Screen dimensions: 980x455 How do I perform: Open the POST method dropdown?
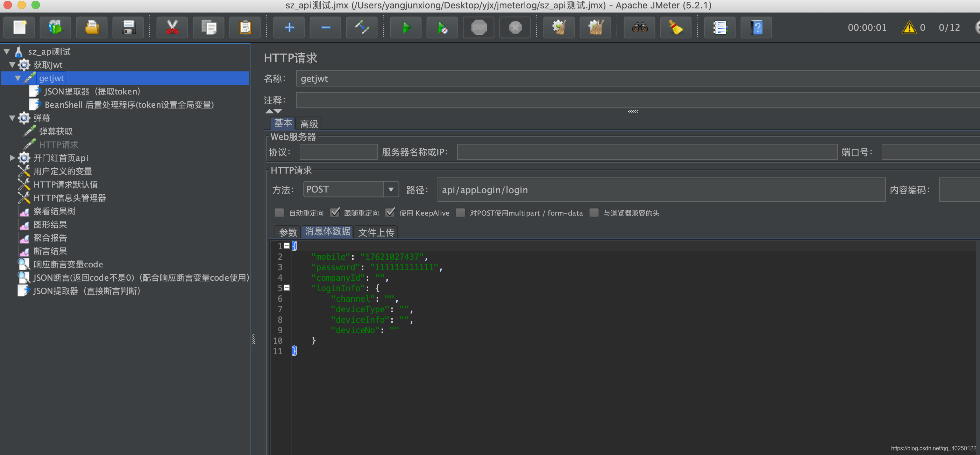point(391,189)
